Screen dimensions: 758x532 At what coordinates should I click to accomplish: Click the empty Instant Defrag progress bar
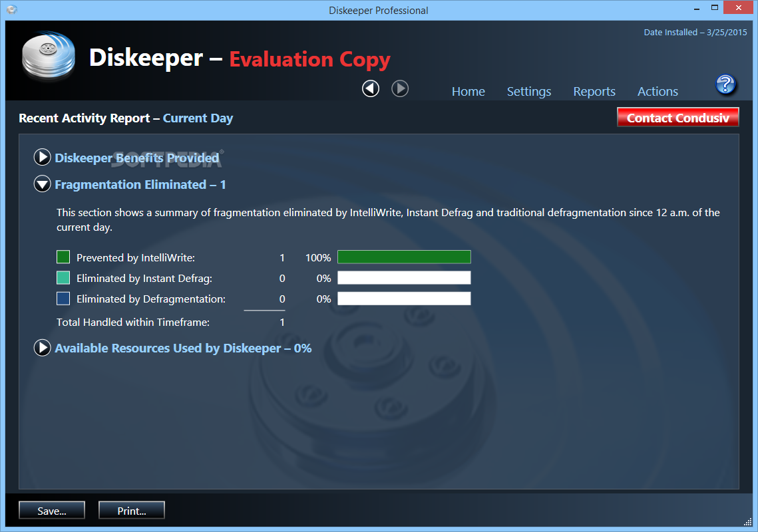(x=404, y=278)
